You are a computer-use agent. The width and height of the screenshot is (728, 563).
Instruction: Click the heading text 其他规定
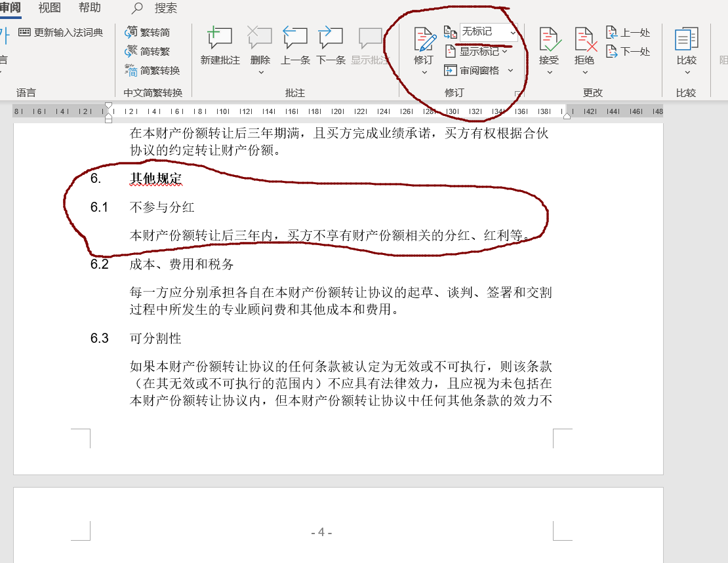[x=155, y=179]
